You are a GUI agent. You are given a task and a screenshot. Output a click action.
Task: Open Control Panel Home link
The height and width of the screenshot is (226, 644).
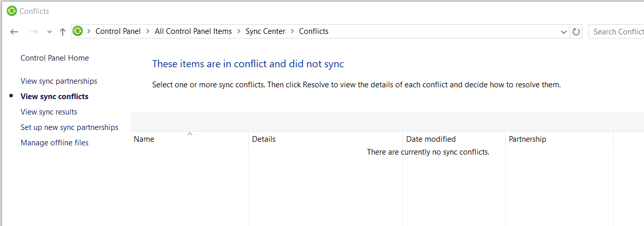pos(54,58)
